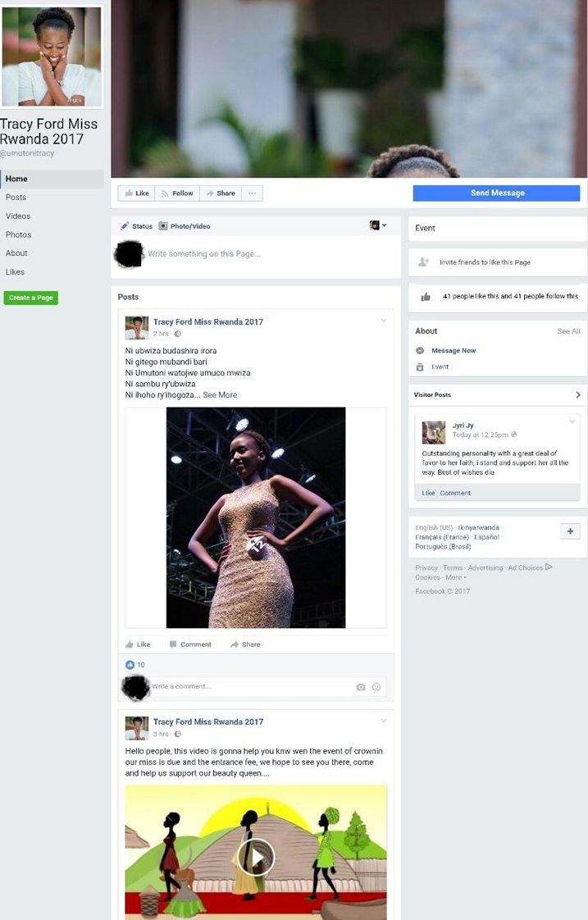Select the Photo/Video composer tab
Viewport: 588px width, 920px height.
click(185, 225)
